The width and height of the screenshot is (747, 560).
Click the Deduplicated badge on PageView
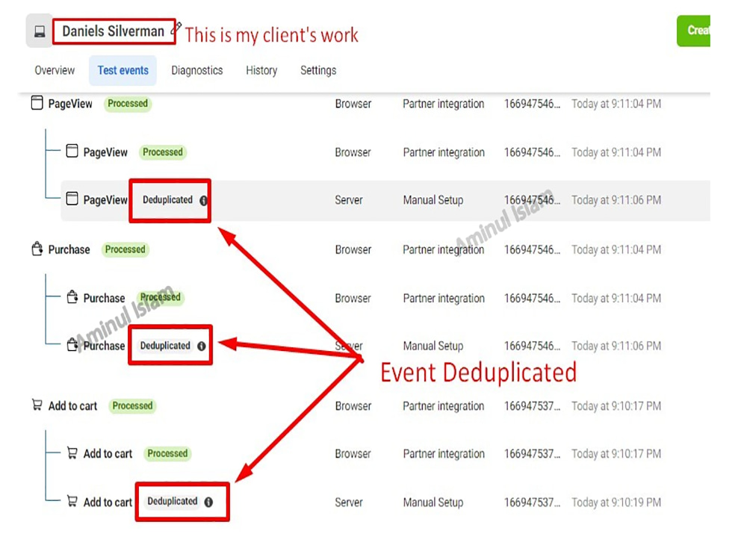tap(167, 199)
